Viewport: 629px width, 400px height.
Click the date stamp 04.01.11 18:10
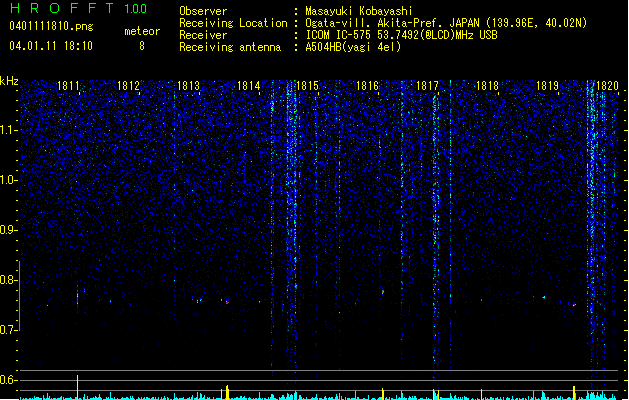click(x=51, y=46)
